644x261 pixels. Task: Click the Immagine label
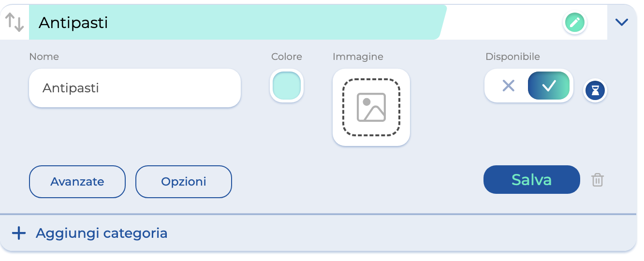coord(358,57)
